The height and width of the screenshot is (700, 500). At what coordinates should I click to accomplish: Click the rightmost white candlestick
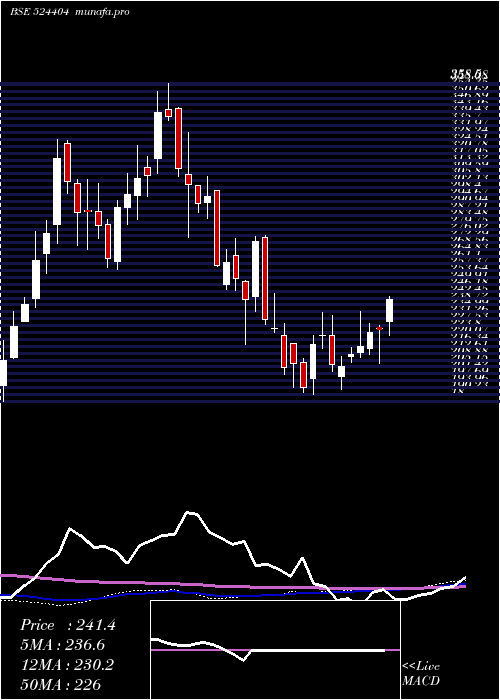389,316
